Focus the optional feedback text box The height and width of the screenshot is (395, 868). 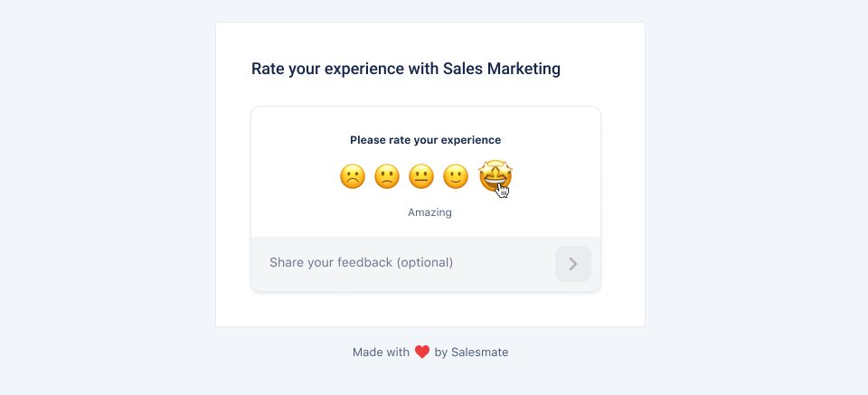403,263
